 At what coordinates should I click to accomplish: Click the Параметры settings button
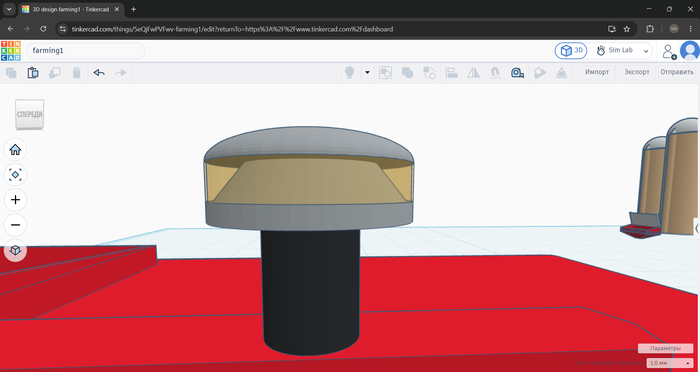[x=665, y=348]
